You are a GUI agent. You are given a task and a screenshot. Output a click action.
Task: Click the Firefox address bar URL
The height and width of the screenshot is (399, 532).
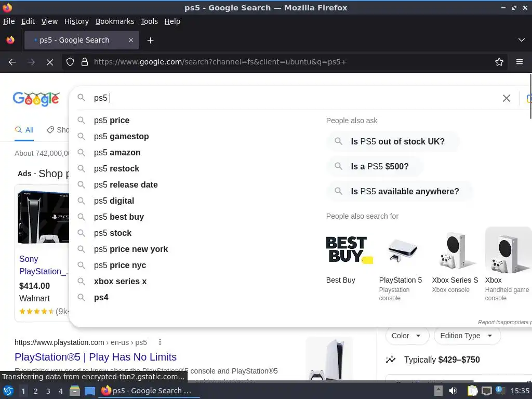(220, 62)
